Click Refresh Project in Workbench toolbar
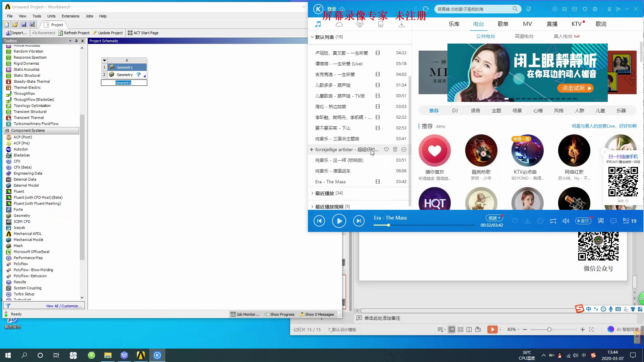The height and width of the screenshot is (362, 644). click(74, 33)
